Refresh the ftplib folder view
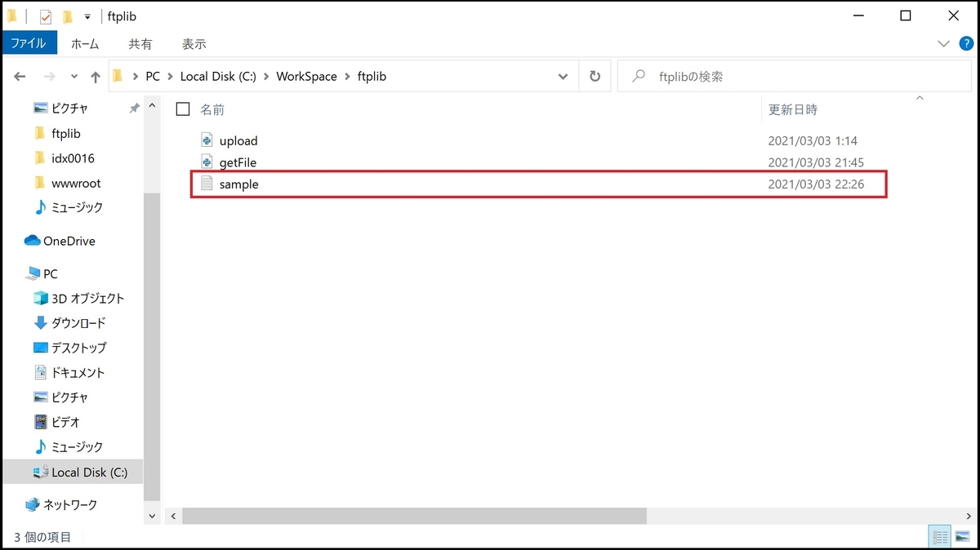Image resolution: width=980 pixels, height=550 pixels. [x=595, y=76]
